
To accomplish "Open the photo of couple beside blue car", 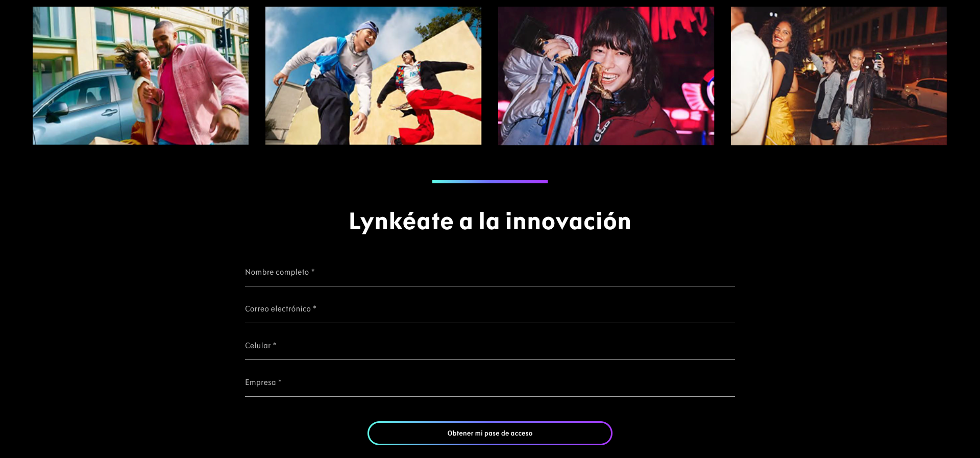I will click(x=140, y=76).
